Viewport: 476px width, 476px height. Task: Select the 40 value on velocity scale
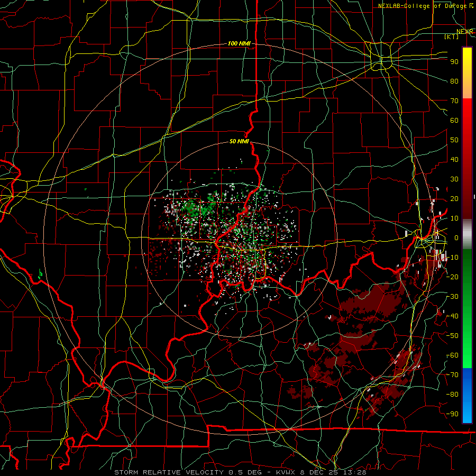454,160
